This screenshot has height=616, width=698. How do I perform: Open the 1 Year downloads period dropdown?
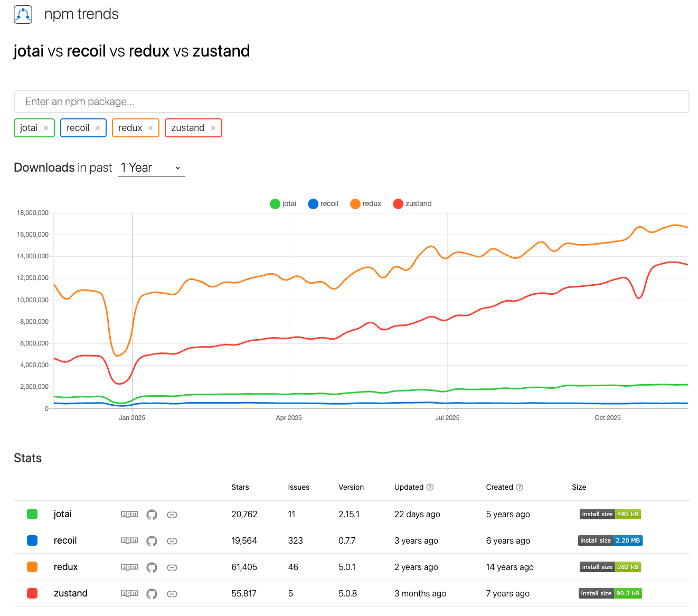tap(152, 168)
